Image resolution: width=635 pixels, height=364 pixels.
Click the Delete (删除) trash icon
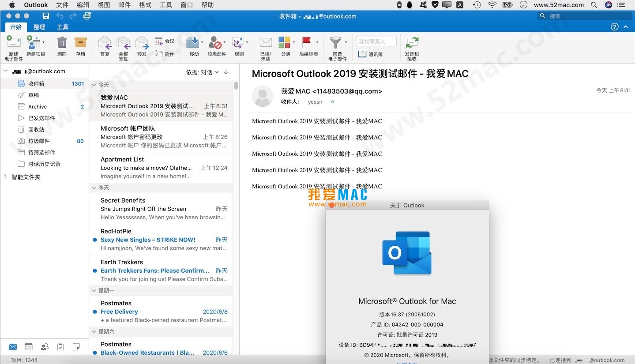pos(62,42)
